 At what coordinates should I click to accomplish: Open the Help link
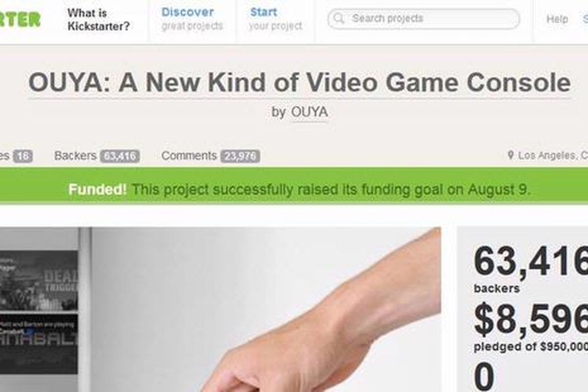(x=557, y=19)
